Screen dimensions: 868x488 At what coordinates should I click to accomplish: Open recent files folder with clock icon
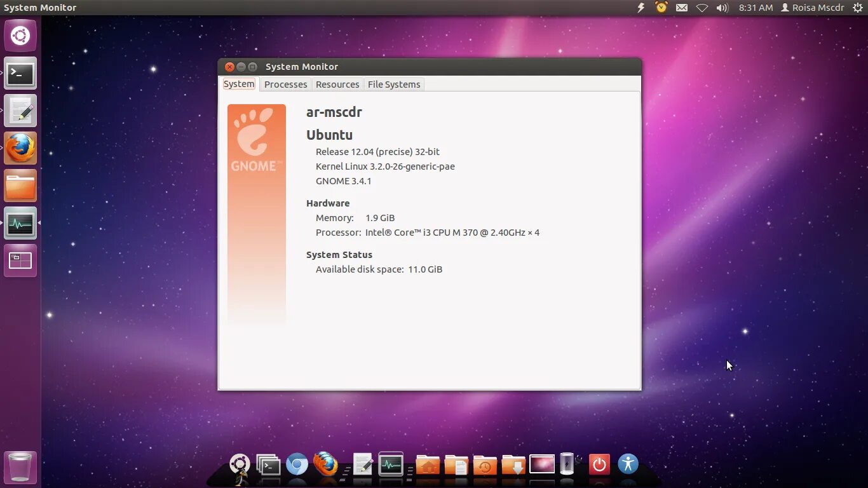[x=485, y=465]
